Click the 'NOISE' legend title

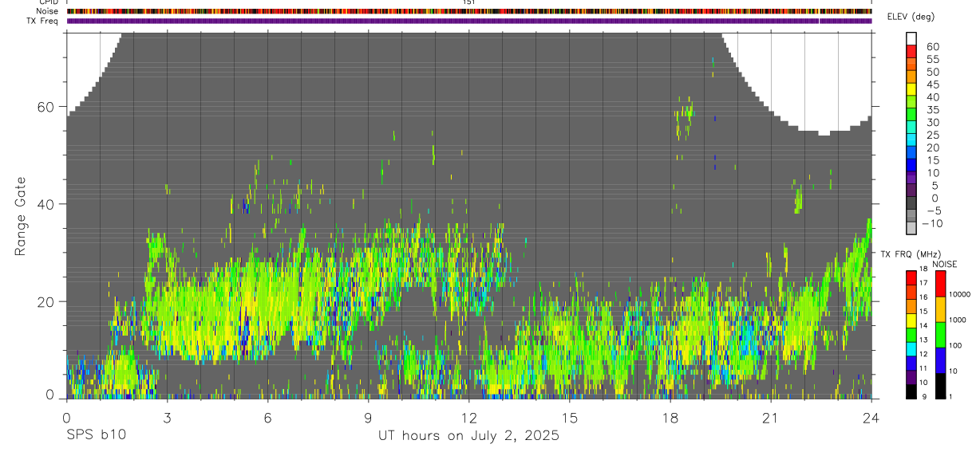pos(944,264)
